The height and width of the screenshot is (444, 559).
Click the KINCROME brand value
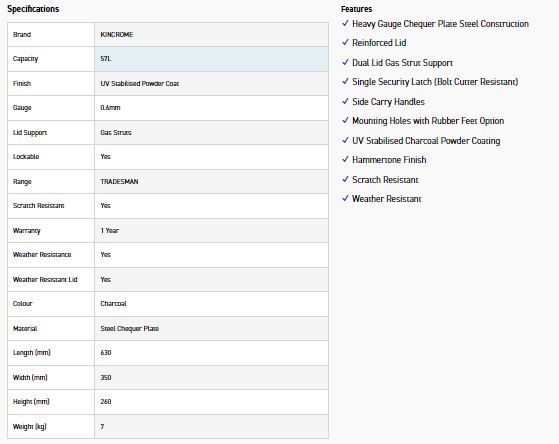tap(117, 35)
